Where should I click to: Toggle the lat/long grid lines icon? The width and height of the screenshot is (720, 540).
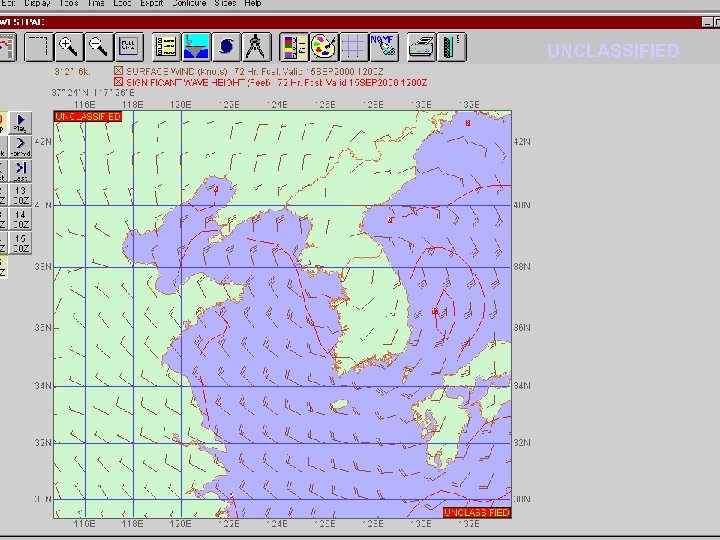tap(354, 47)
